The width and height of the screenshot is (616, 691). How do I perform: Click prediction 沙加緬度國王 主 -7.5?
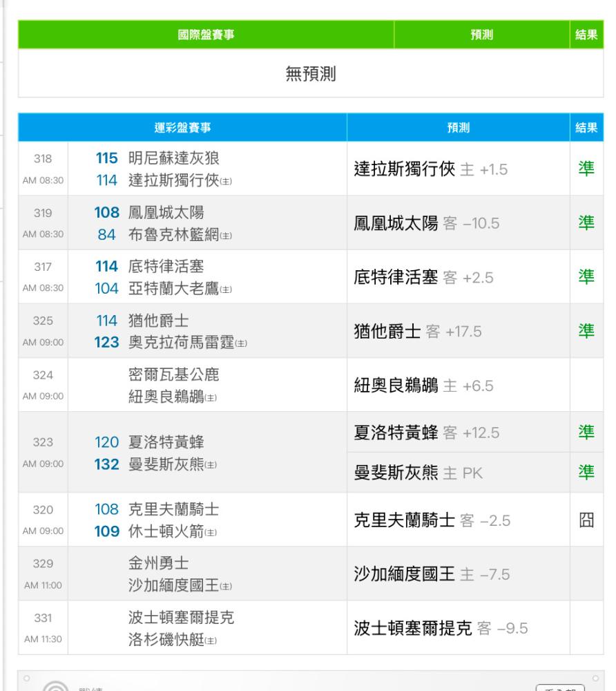click(432, 574)
